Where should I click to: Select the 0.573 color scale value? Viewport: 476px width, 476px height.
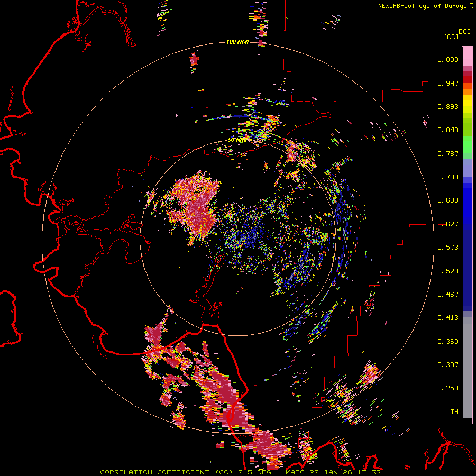pyautogui.click(x=448, y=248)
